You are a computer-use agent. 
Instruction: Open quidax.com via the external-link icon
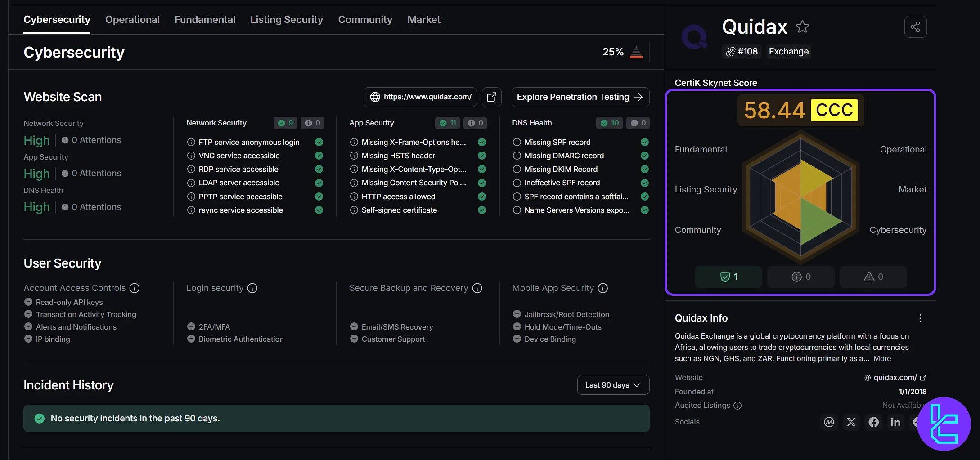point(924,377)
